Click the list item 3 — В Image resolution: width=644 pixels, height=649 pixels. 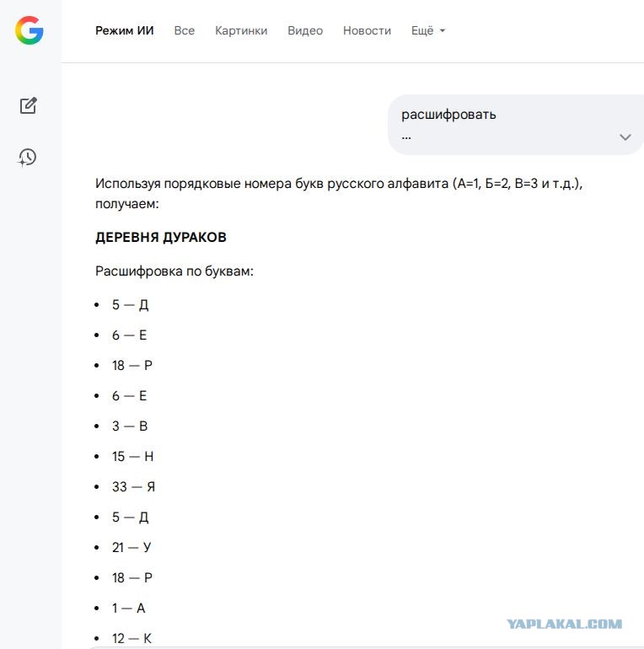pos(130,426)
